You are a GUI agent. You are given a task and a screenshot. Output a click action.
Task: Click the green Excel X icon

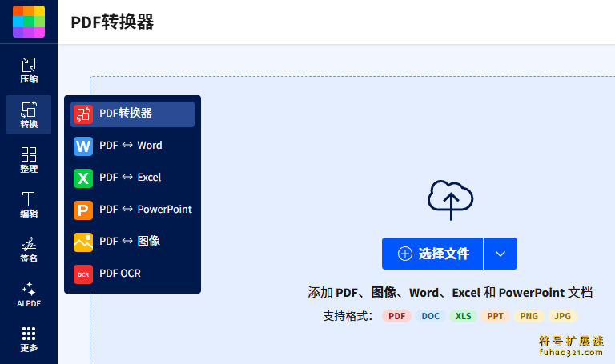(83, 178)
